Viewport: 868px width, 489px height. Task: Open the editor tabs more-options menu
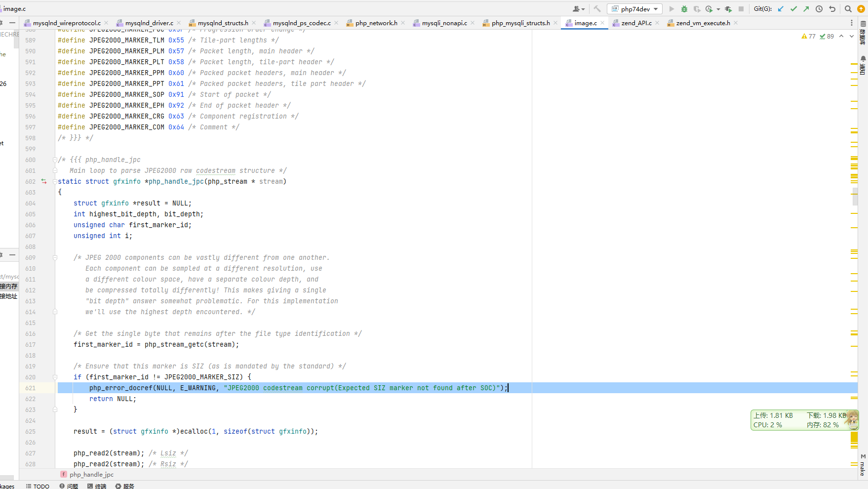[x=852, y=23]
